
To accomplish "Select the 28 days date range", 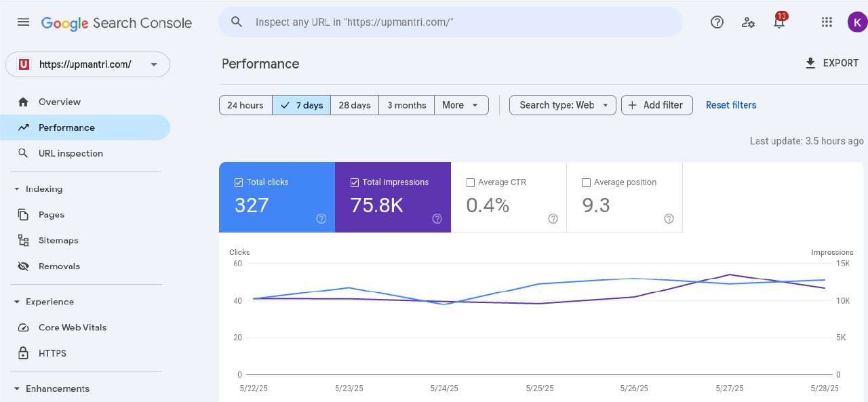I will pyautogui.click(x=355, y=105).
